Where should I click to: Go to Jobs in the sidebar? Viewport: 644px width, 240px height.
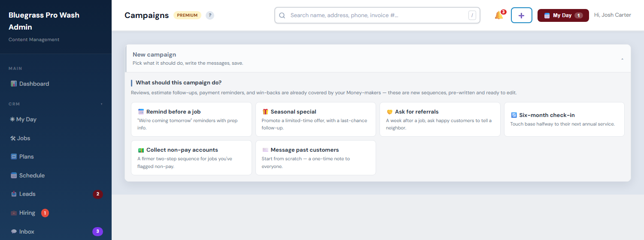(x=56, y=138)
